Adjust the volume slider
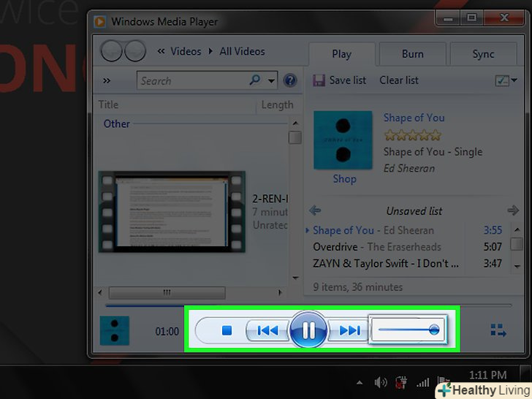 [x=433, y=330]
